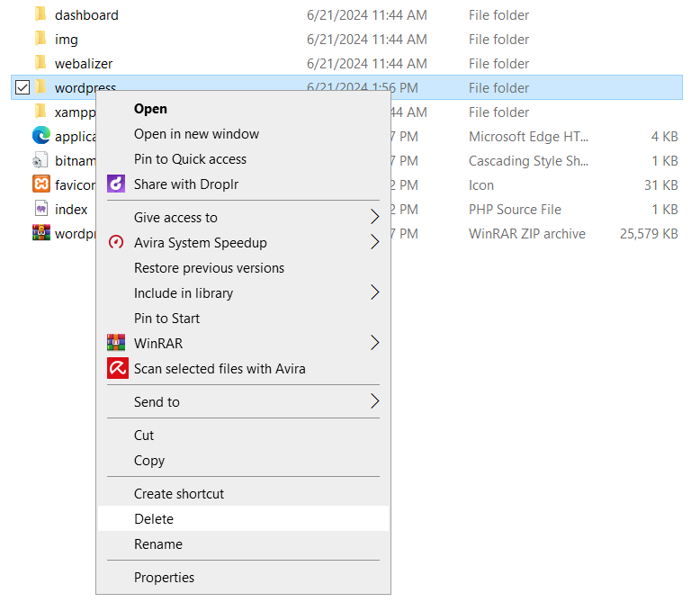Image resolution: width=700 pixels, height=611 pixels.
Task: Expand the Include in library submenu arrow
Action: 374,292
